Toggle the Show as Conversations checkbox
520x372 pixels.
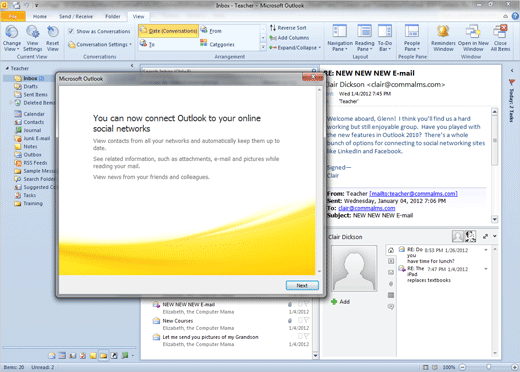[71, 31]
